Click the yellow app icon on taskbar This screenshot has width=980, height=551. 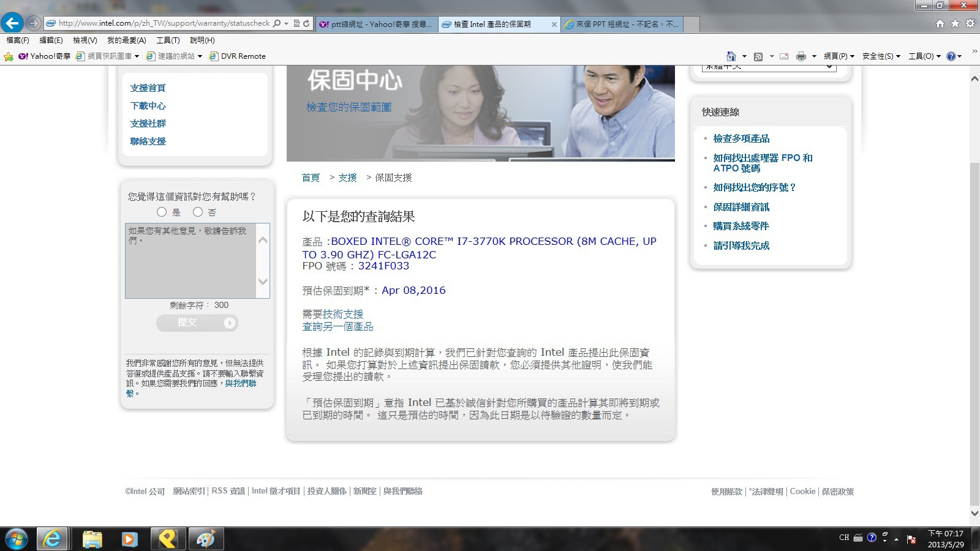point(167,539)
